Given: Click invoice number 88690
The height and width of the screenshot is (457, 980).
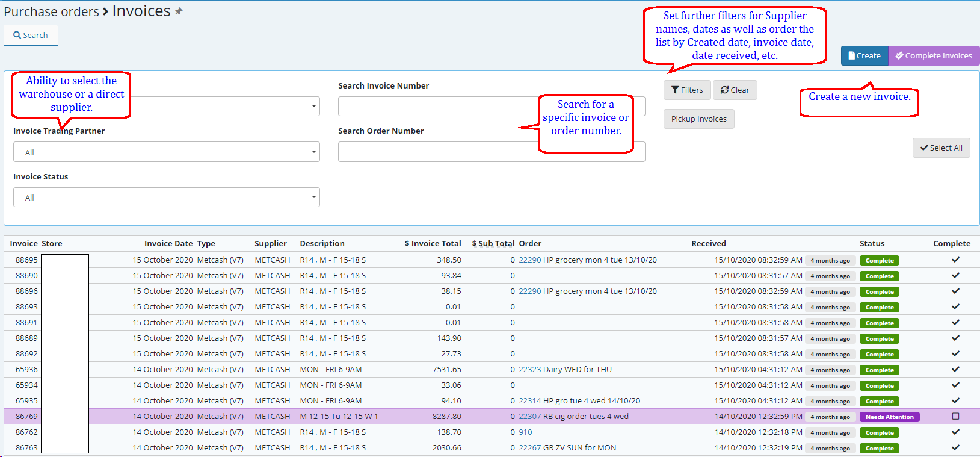Looking at the screenshot, I should click(26, 275).
